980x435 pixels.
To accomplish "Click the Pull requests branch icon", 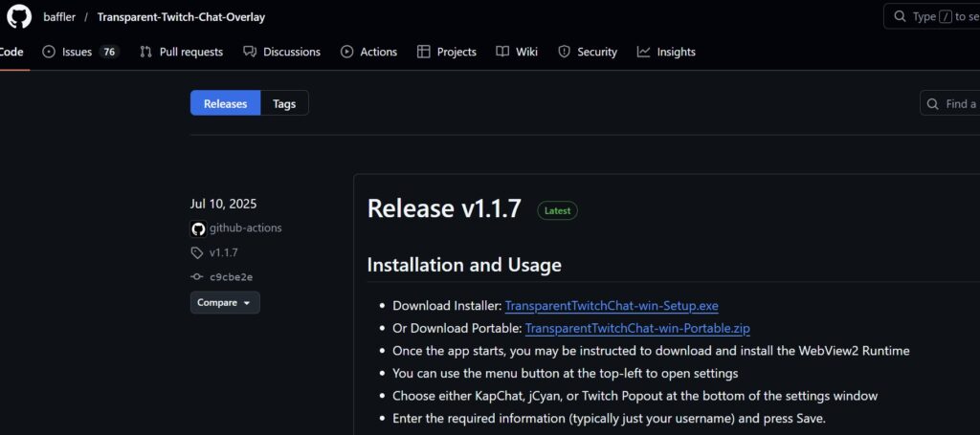I will click(145, 52).
